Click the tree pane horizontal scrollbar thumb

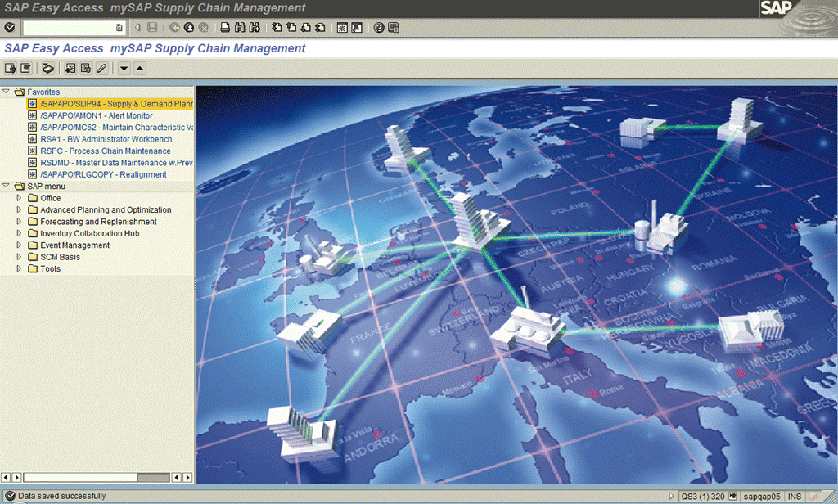(x=81, y=477)
